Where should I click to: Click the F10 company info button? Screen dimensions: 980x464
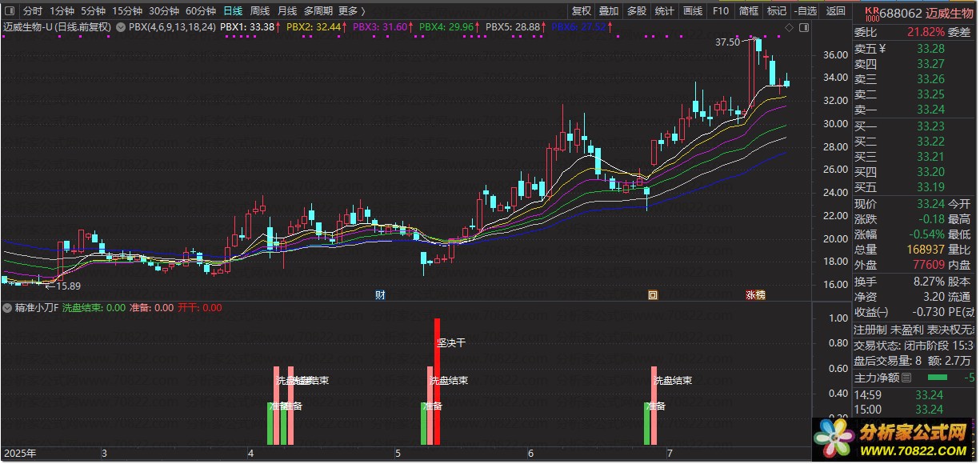pos(720,11)
